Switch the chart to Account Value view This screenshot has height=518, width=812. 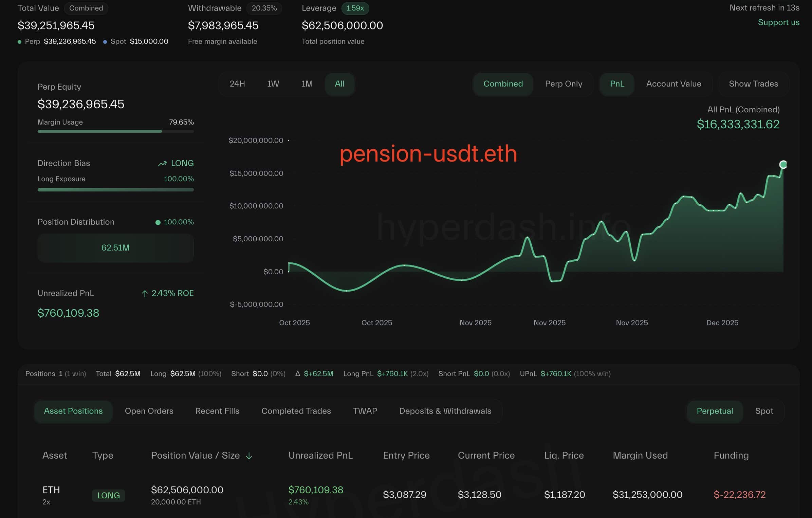click(673, 84)
